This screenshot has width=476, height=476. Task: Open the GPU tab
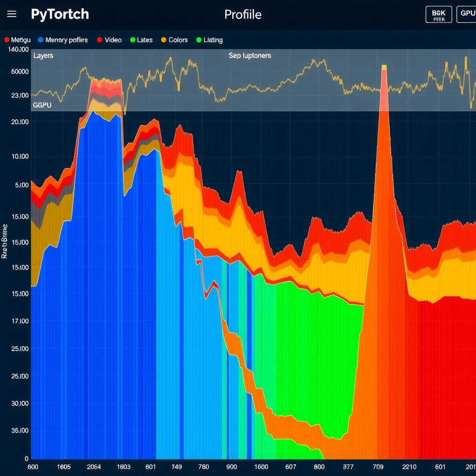coord(467,13)
